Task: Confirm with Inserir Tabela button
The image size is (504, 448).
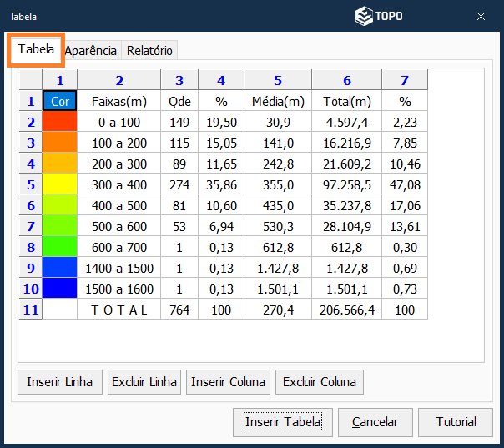Action: click(283, 422)
